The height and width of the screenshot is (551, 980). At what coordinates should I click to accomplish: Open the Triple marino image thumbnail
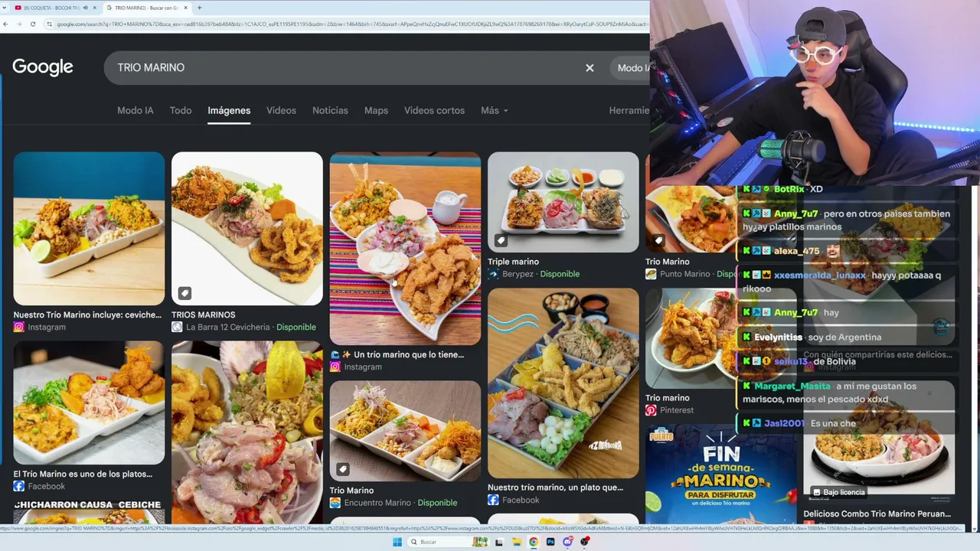coord(563,202)
